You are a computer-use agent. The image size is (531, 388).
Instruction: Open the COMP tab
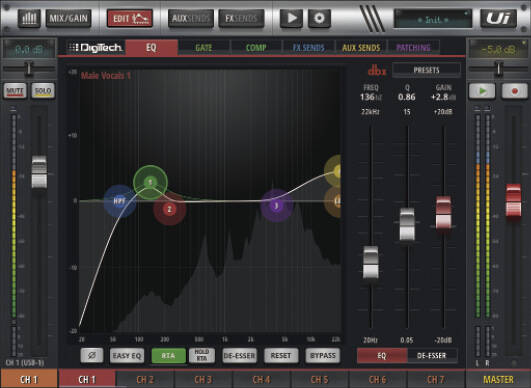click(256, 48)
